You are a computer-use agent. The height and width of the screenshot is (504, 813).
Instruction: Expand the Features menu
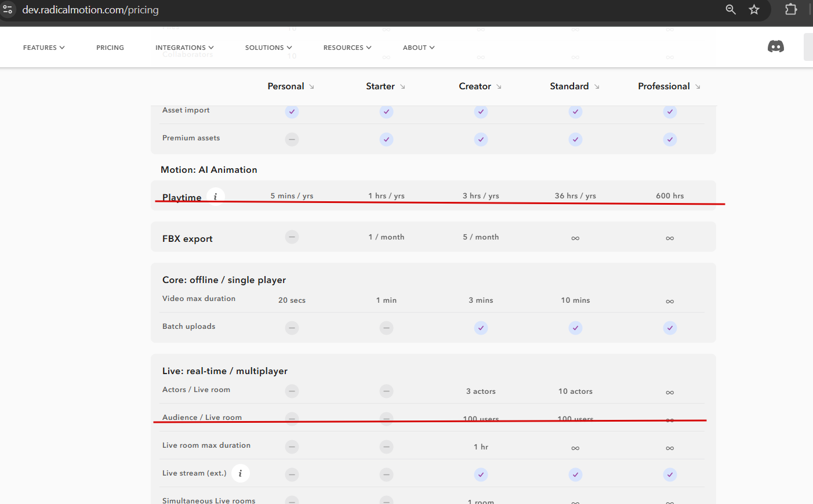tap(44, 48)
